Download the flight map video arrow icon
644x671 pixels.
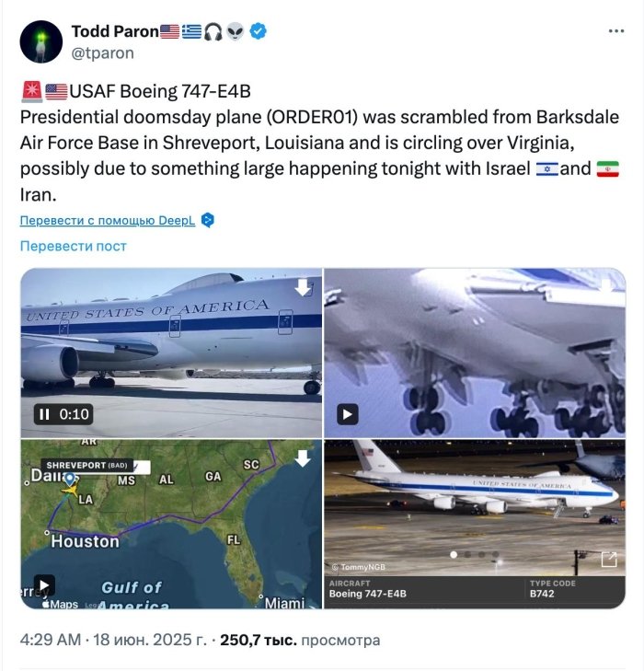click(x=303, y=458)
